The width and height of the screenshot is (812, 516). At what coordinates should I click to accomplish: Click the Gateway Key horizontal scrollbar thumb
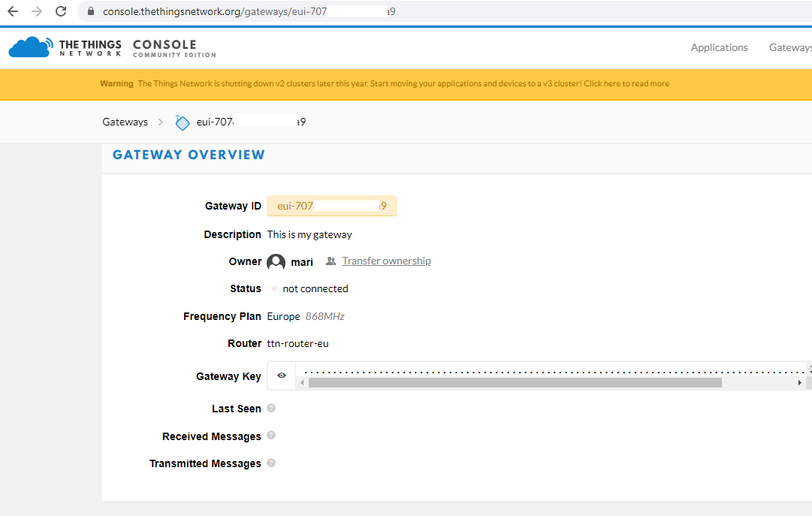click(x=515, y=383)
